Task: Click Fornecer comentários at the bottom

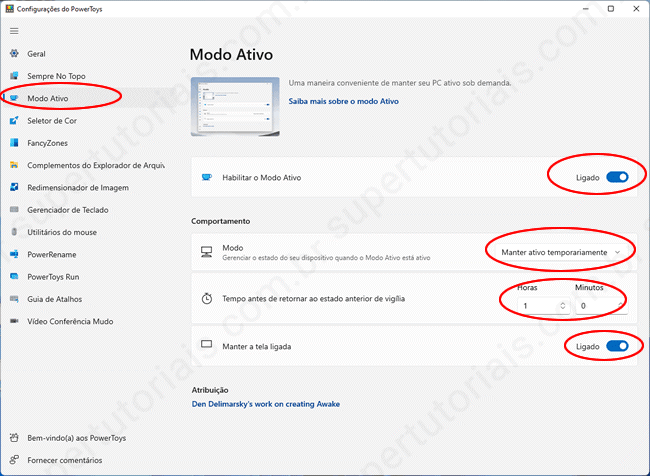Action: (64, 460)
